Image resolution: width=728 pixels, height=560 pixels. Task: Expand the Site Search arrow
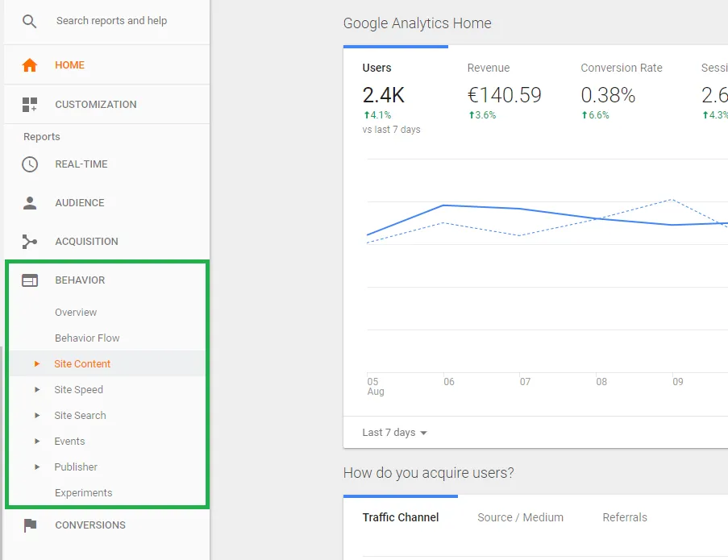37,415
